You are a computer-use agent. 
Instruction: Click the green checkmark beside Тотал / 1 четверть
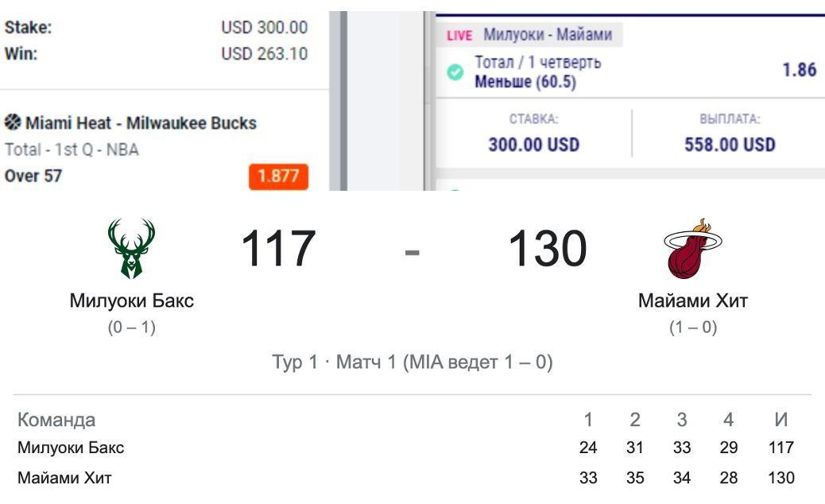[x=455, y=72]
